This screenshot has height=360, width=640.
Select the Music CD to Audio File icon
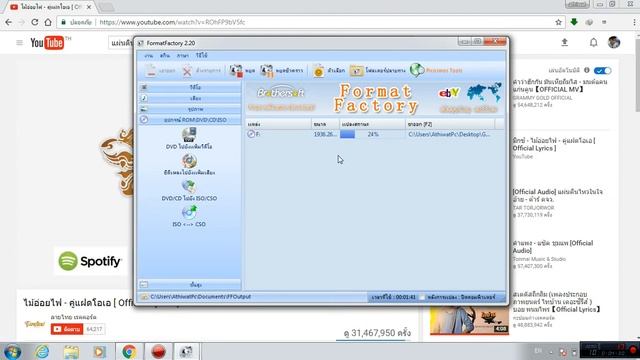click(x=189, y=161)
